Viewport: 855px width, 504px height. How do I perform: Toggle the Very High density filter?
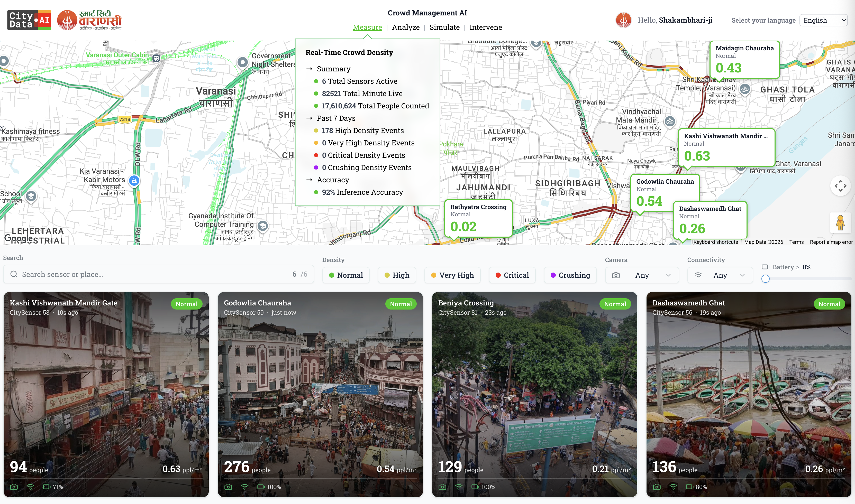pos(452,275)
